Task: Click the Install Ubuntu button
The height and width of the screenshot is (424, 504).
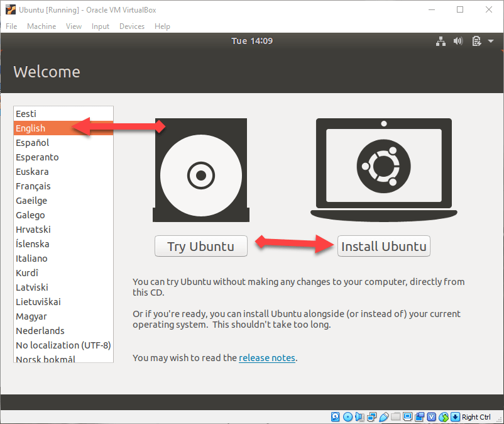Action: (384, 247)
